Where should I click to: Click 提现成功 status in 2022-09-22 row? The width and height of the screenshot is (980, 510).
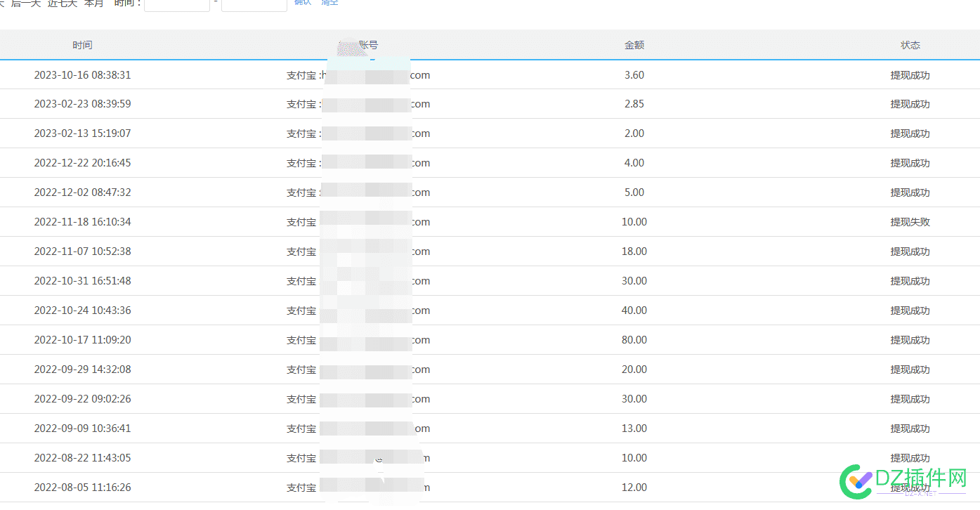click(910, 399)
